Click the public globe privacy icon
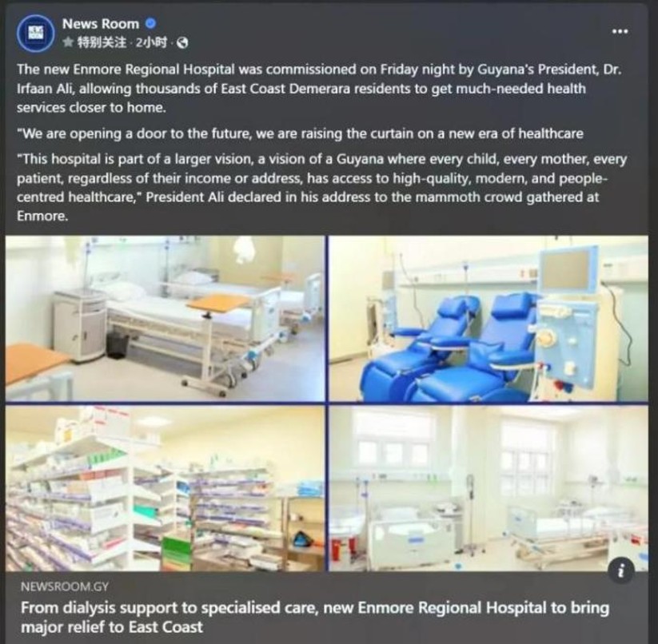The width and height of the screenshot is (658, 644). (182, 43)
